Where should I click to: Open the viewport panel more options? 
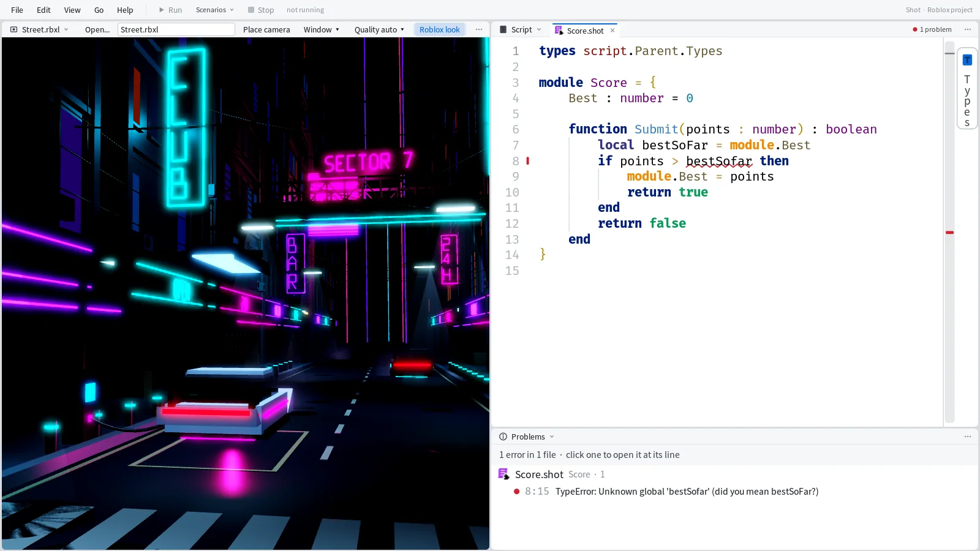tap(479, 29)
